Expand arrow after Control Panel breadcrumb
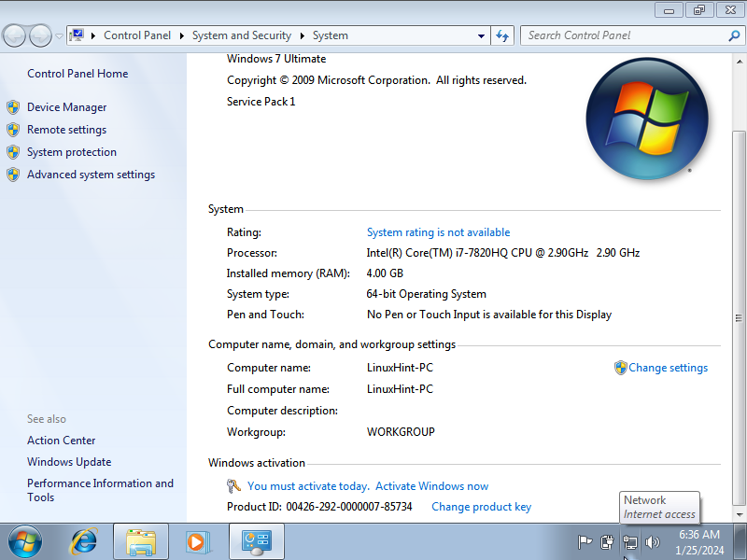747x560 pixels. (x=181, y=35)
